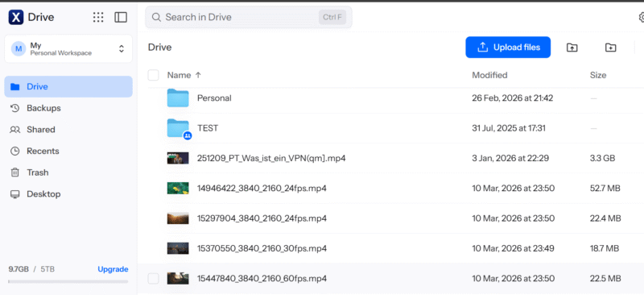Screen dimensions: 644x295
Task: Toggle the select-all checkbox in header
Action: (x=153, y=75)
